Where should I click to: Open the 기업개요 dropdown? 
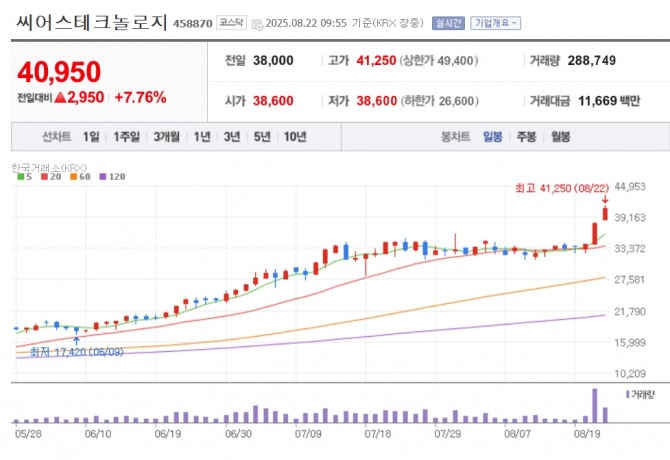click(x=502, y=22)
